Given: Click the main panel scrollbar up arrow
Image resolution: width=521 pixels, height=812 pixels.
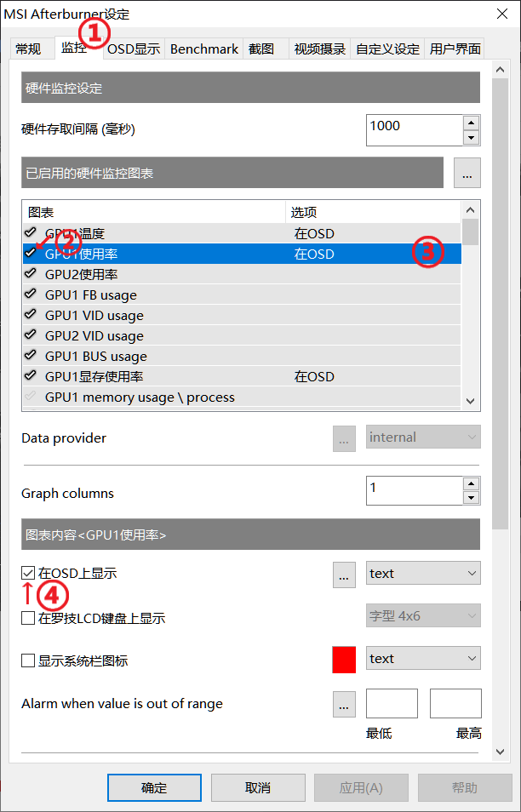Looking at the screenshot, I should [500, 70].
